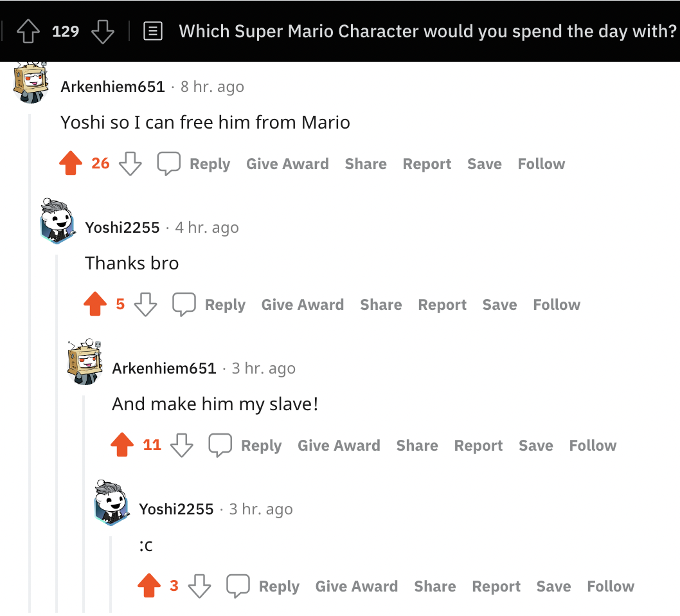This screenshot has height=616, width=680.
Task: Upvote the ':c' comment by Yoshi2255
Action: [x=149, y=586]
